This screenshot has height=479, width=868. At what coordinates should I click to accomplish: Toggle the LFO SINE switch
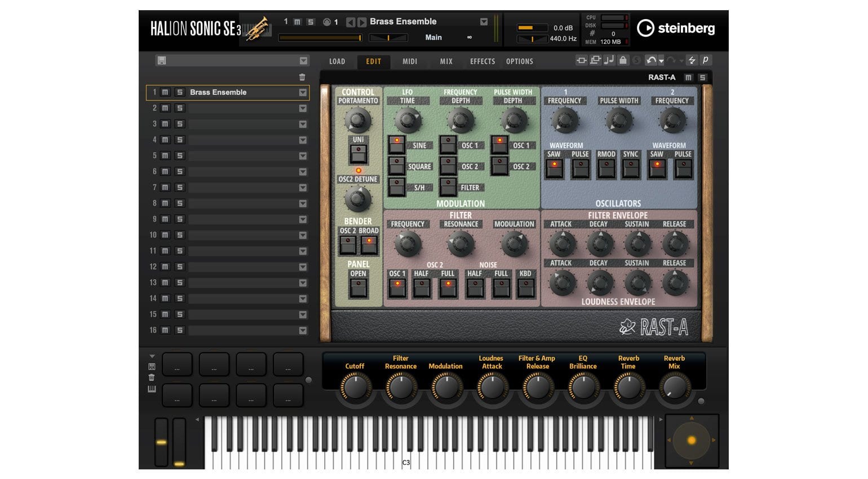click(397, 145)
